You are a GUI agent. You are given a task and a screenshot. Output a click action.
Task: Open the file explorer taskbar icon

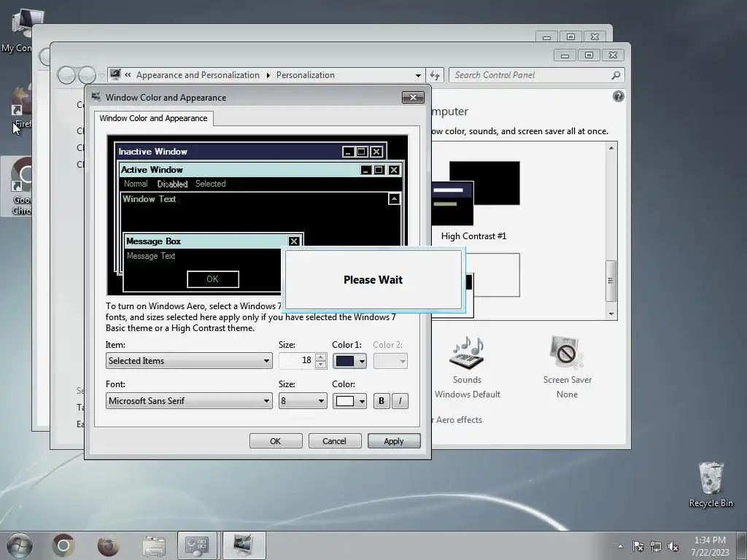pyautogui.click(x=153, y=545)
